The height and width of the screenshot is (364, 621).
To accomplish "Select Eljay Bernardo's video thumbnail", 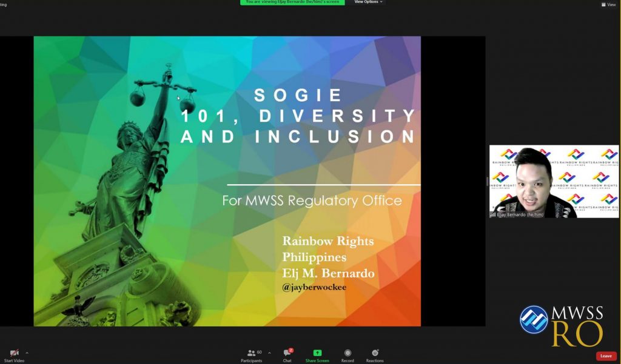I will point(554,181).
